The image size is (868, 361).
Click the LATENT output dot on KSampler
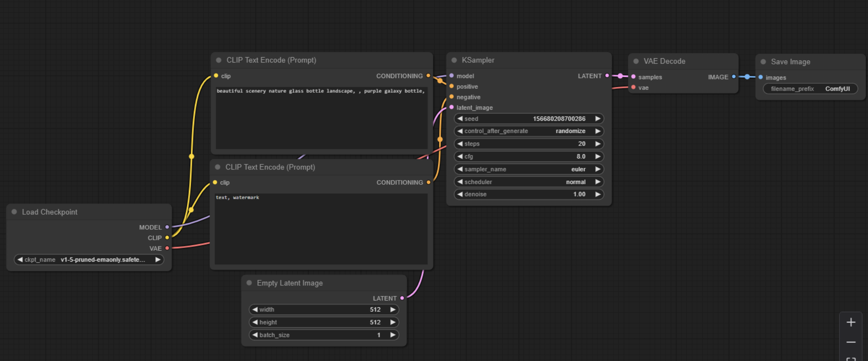click(607, 76)
